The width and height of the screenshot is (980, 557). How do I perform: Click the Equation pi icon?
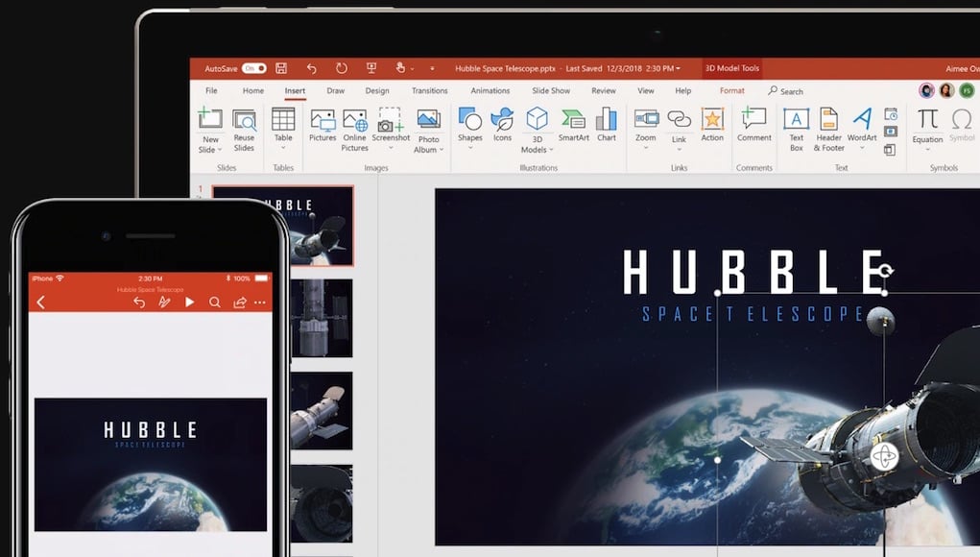click(927, 119)
